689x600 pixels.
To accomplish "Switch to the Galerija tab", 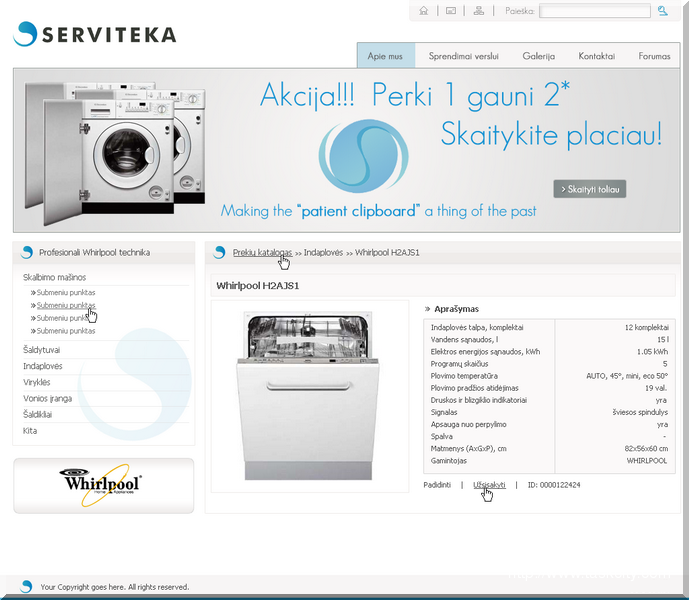I will pos(538,56).
